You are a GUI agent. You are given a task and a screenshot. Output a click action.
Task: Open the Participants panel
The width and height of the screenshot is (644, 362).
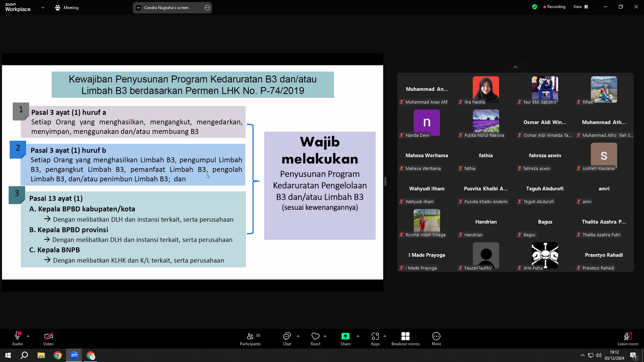[250, 339]
